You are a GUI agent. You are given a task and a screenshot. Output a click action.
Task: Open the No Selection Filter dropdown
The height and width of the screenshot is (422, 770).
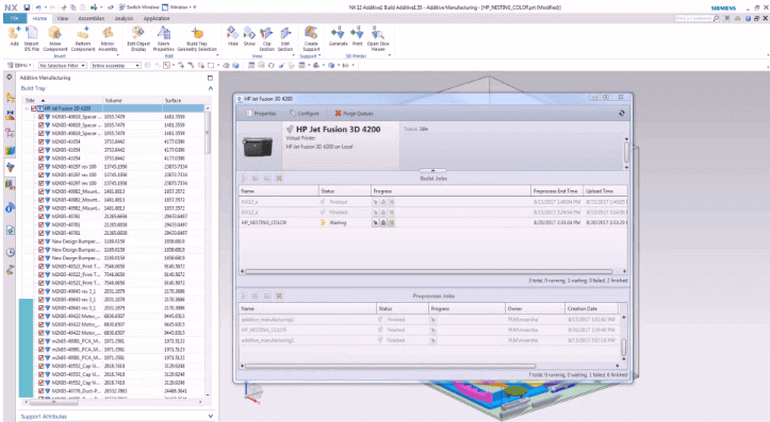click(62, 65)
